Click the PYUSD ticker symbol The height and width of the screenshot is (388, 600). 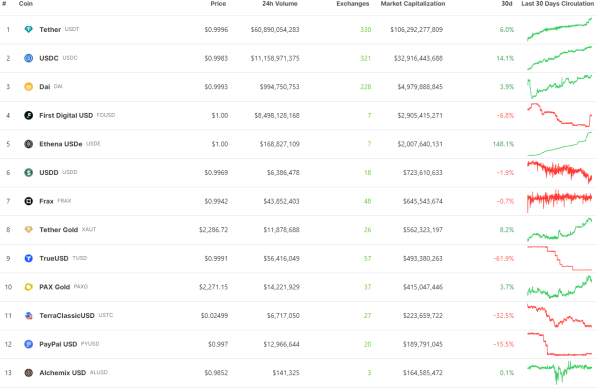point(90,344)
